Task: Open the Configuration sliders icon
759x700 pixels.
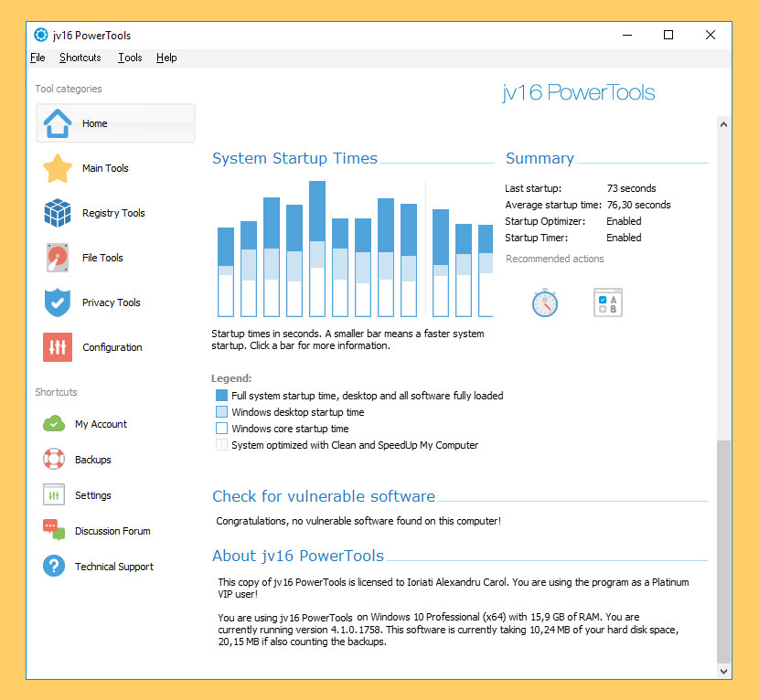Action: 58,347
